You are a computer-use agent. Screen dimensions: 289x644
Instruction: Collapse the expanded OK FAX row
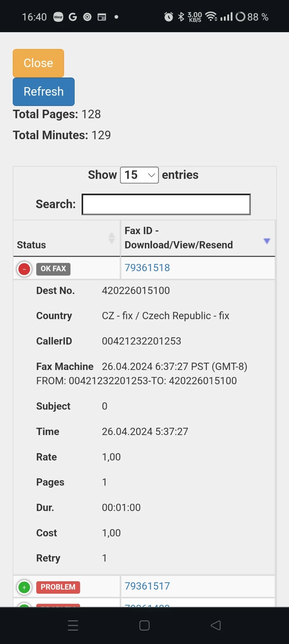coord(24,269)
